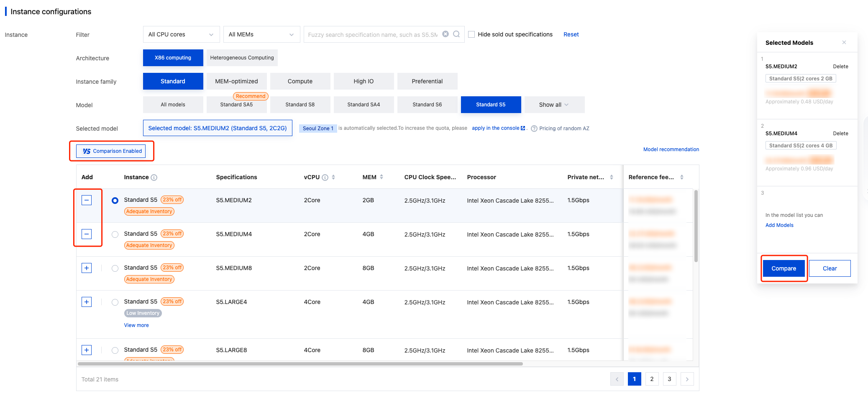Image resolution: width=868 pixels, height=394 pixels.
Task: Sort the table by MEM column arrows
Action: (x=382, y=177)
